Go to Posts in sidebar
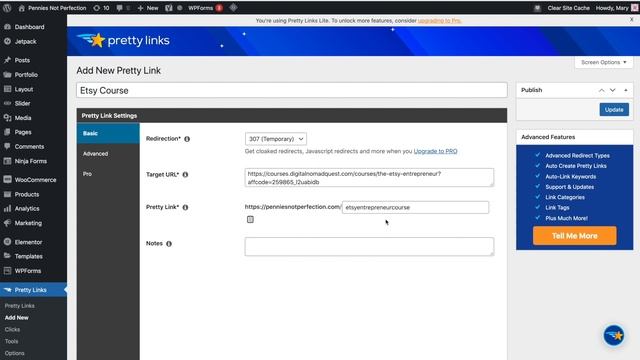The height and width of the screenshot is (360, 640). 22,60
